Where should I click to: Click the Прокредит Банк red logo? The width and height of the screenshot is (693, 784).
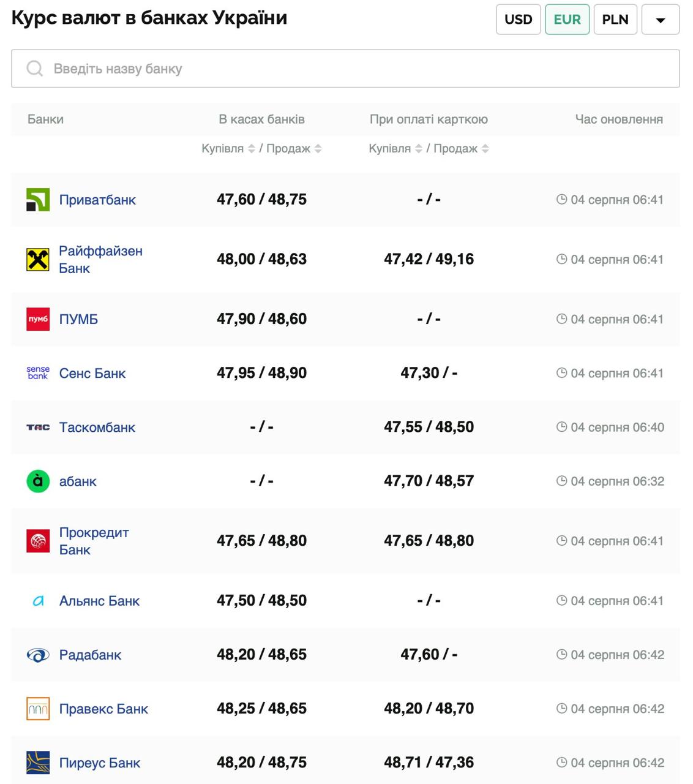38,541
